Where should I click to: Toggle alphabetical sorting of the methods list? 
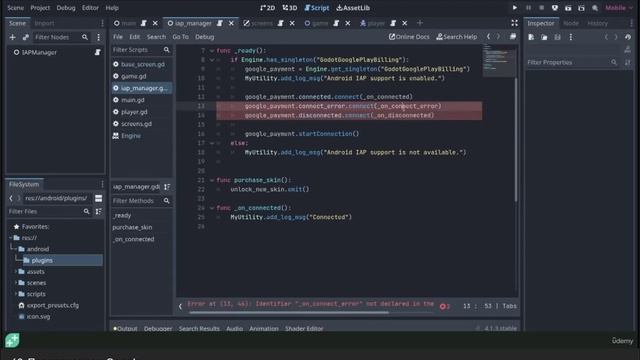click(167, 187)
